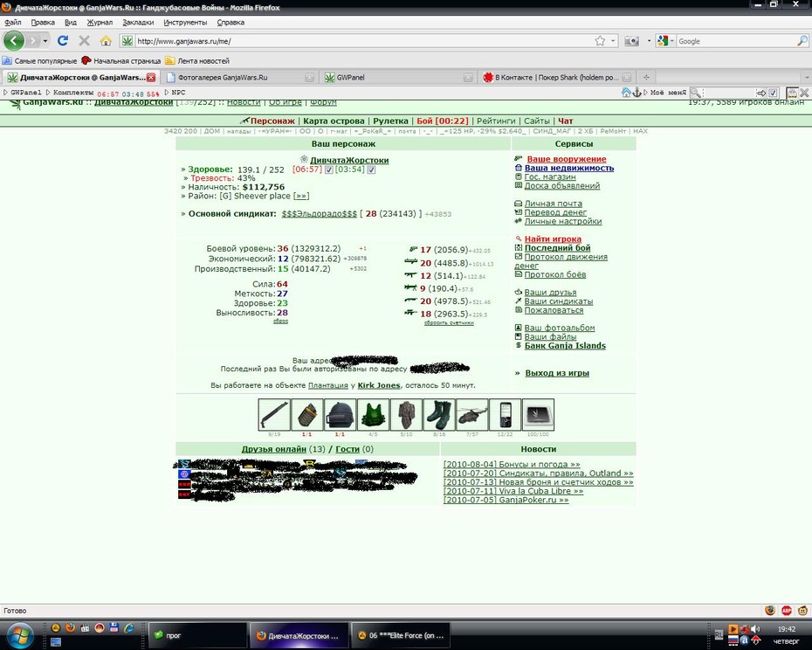The height and width of the screenshot is (650, 812).
Task: Open the back history dropdown arrow
Action: pos(45,40)
